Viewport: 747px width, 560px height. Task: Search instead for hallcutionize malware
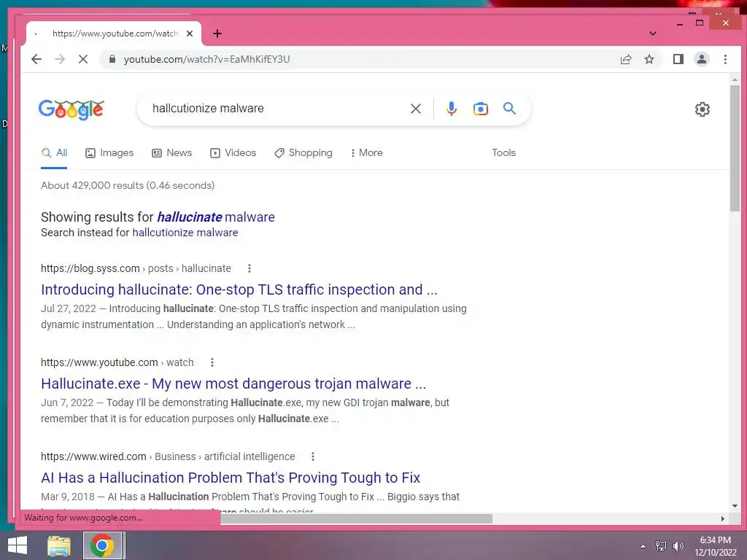coord(185,233)
